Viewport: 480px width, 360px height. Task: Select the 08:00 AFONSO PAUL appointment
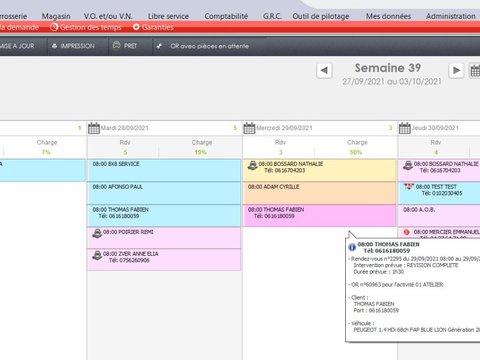click(x=164, y=193)
